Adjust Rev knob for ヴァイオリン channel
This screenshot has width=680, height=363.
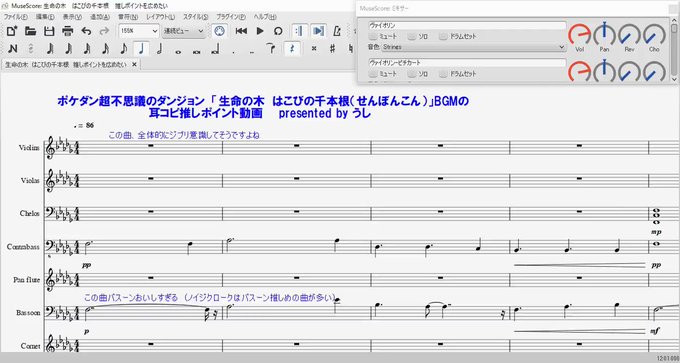click(629, 35)
